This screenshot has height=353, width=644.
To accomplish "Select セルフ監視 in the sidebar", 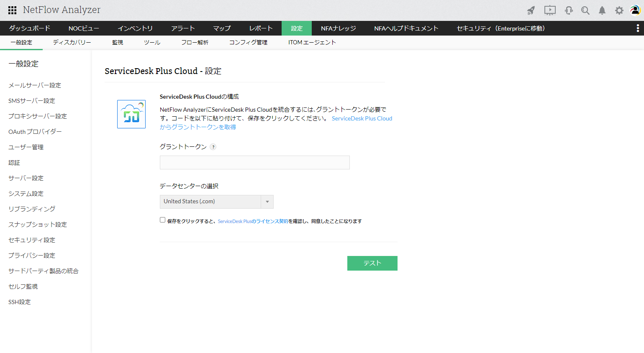I will (23, 286).
